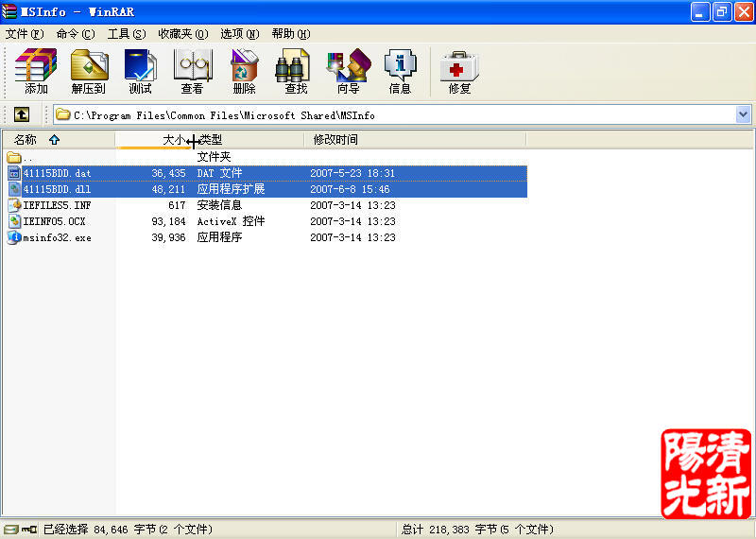Click the 41115BDD.dll file icon

14,189
